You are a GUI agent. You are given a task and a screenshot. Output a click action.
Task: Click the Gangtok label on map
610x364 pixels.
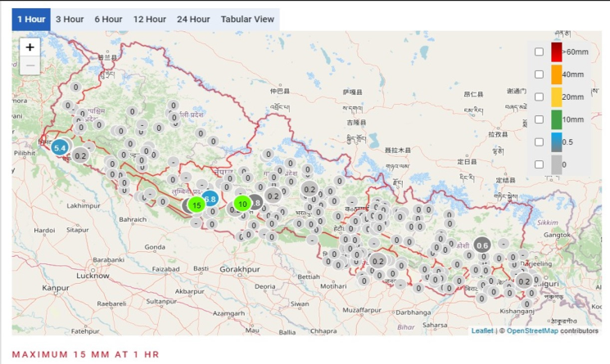point(557,235)
